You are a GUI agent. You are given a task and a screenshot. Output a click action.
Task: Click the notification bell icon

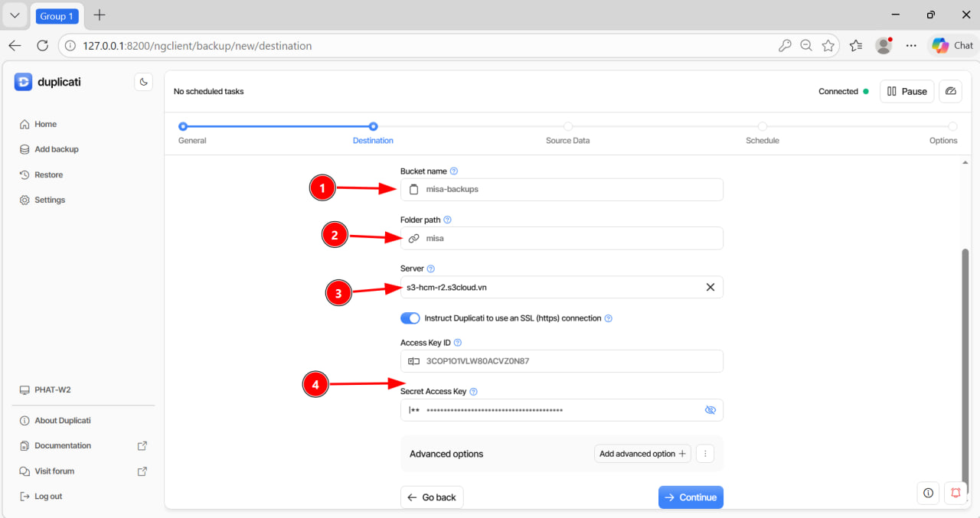[x=955, y=493]
